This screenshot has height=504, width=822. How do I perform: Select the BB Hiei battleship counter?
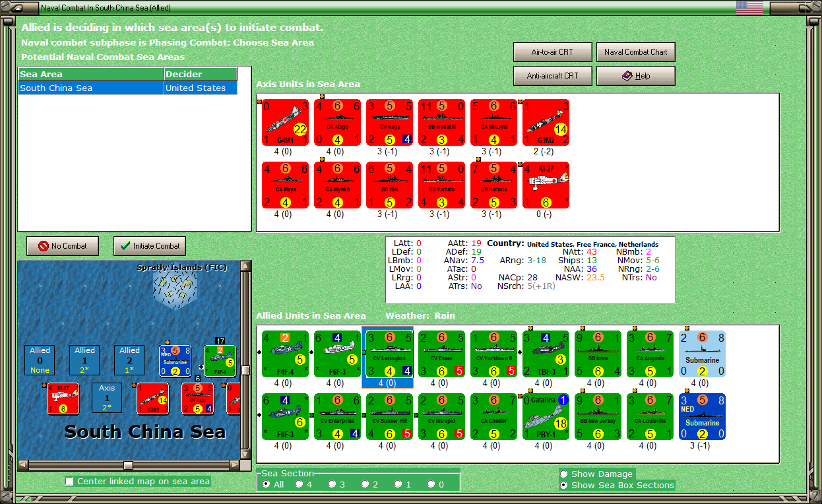(x=389, y=185)
